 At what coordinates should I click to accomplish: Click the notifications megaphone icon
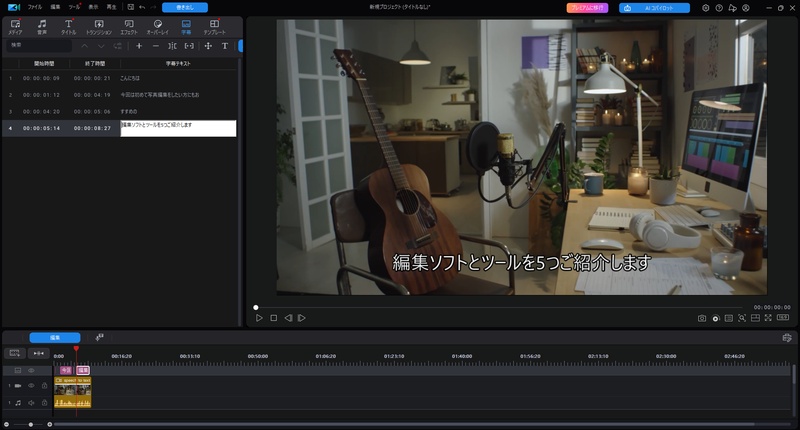732,8
